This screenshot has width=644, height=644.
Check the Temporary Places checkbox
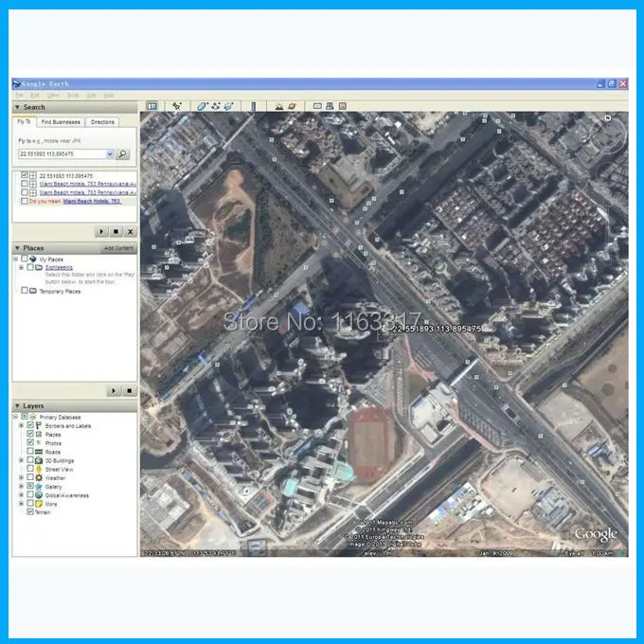(x=25, y=291)
